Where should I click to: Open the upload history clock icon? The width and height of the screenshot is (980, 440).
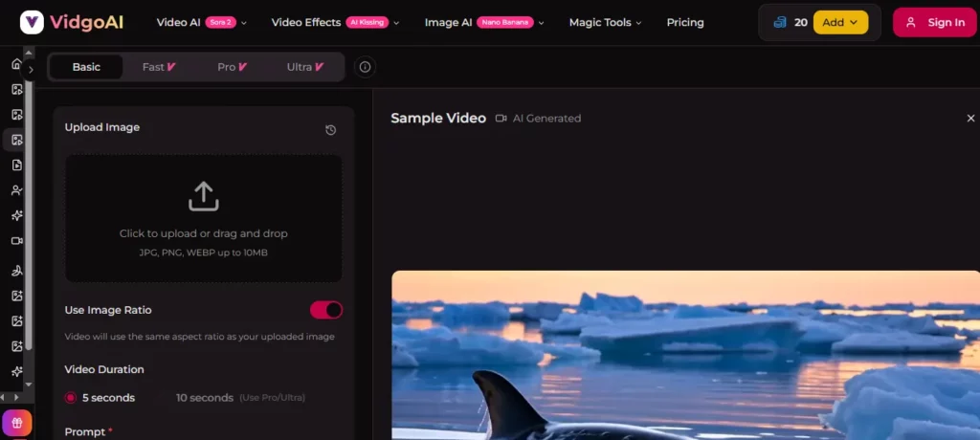pyautogui.click(x=330, y=130)
